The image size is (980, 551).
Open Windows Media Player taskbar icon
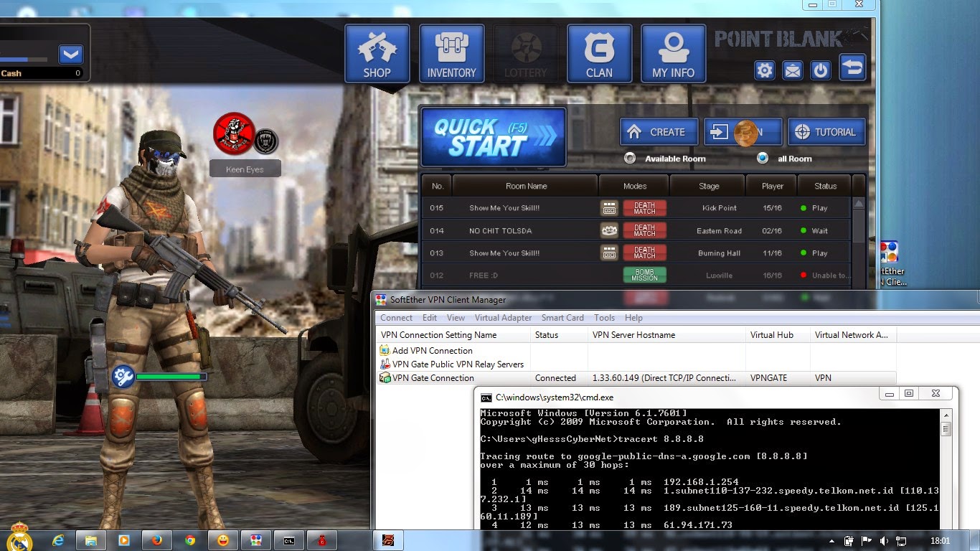[x=124, y=540]
